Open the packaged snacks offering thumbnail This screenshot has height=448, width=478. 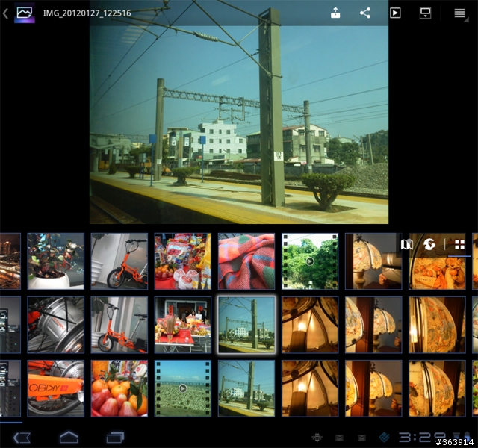click(x=183, y=261)
